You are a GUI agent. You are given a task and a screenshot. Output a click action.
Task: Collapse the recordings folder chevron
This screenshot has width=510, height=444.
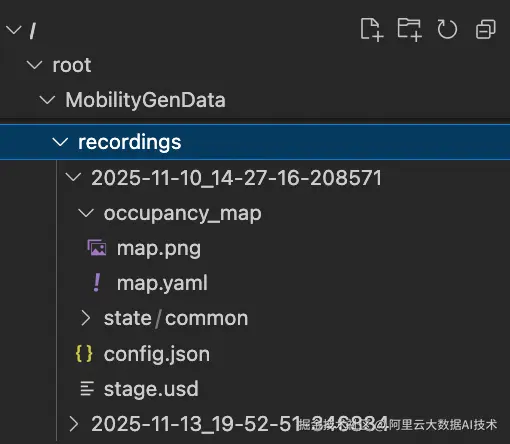60,142
